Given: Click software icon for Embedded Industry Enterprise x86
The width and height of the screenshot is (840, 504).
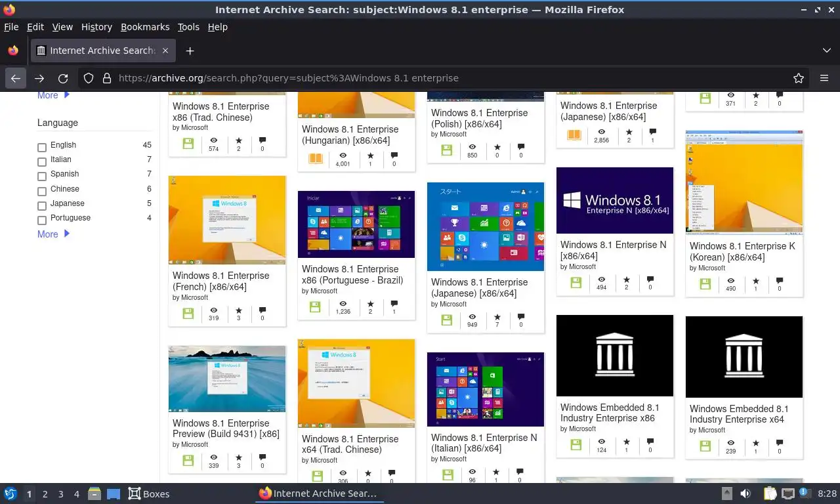Looking at the screenshot, I should click(576, 445).
